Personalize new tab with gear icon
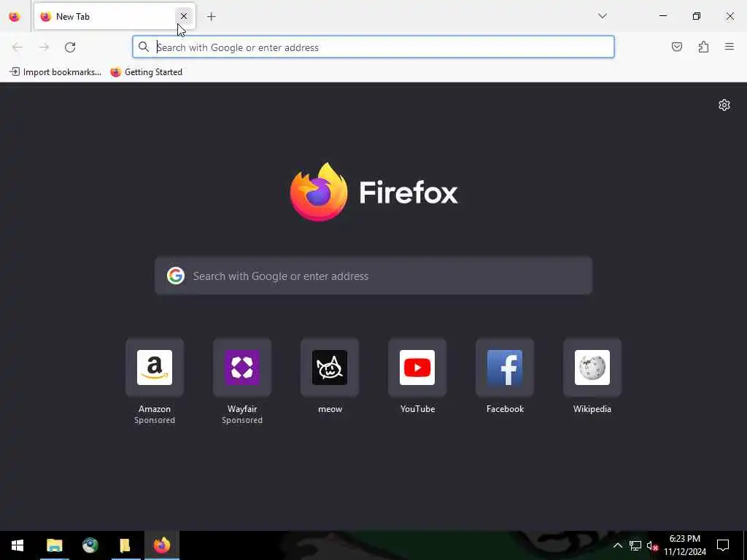 click(724, 105)
